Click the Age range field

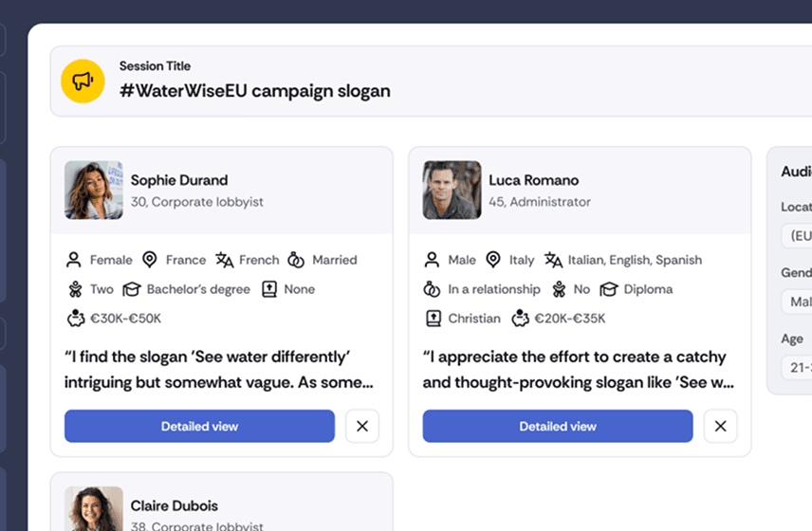coord(797,368)
